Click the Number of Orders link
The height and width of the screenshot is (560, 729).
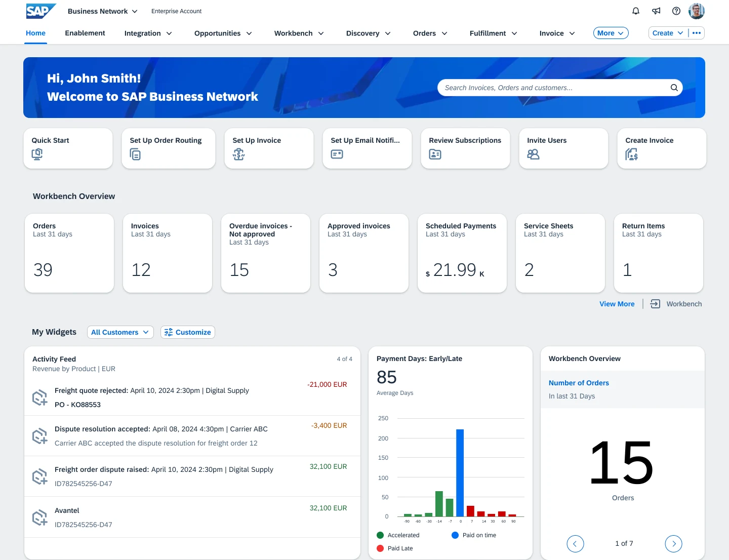(x=579, y=383)
